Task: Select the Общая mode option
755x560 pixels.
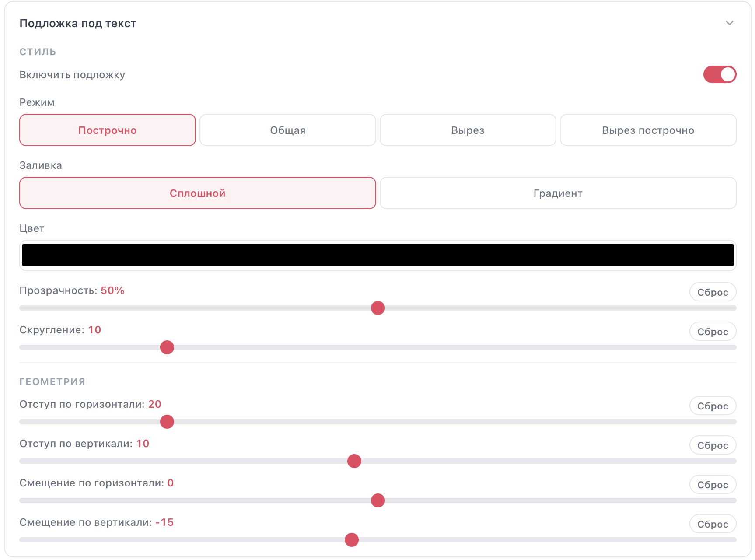Action: [287, 130]
